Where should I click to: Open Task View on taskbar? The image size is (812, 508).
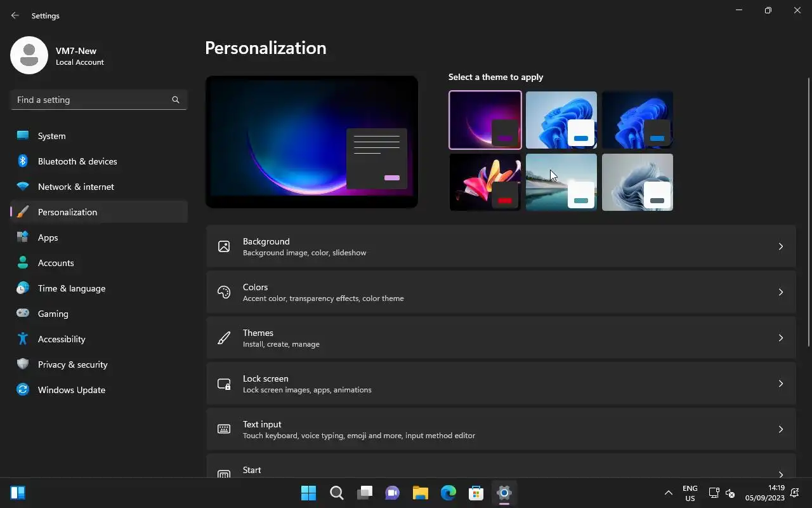pyautogui.click(x=364, y=493)
